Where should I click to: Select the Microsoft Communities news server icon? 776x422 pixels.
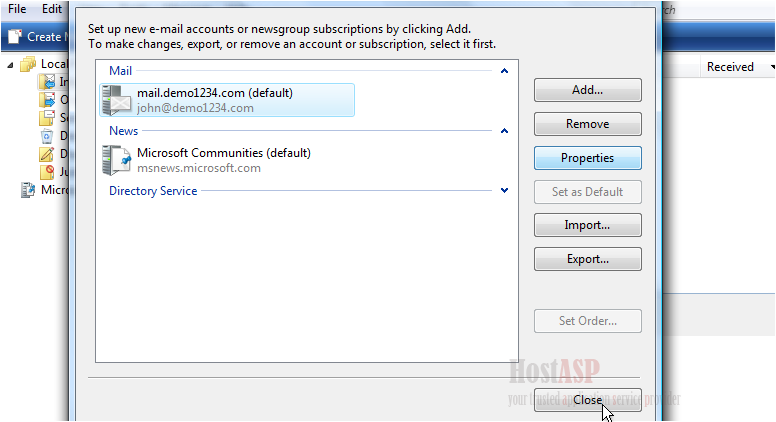coord(117,160)
